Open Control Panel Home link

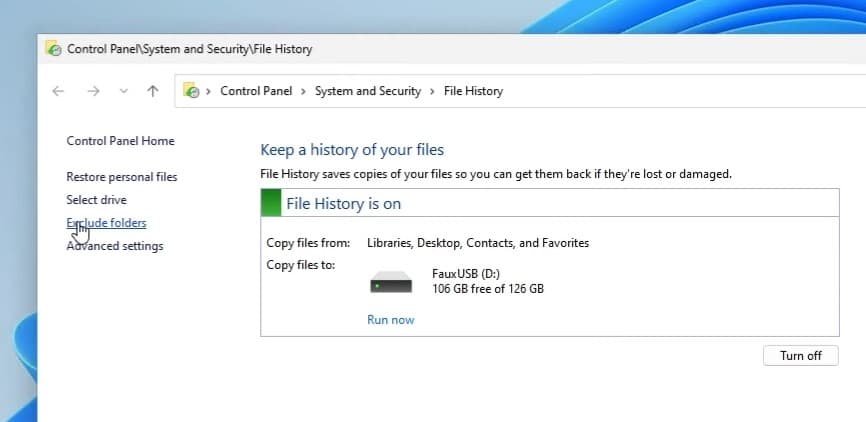pyautogui.click(x=120, y=141)
